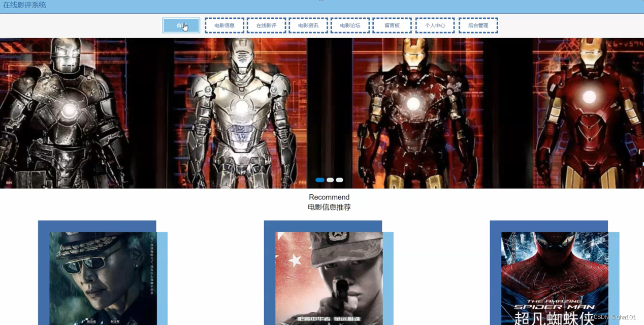Open the 电影论坛 navigation tab
The width and height of the screenshot is (644, 325).
click(350, 25)
